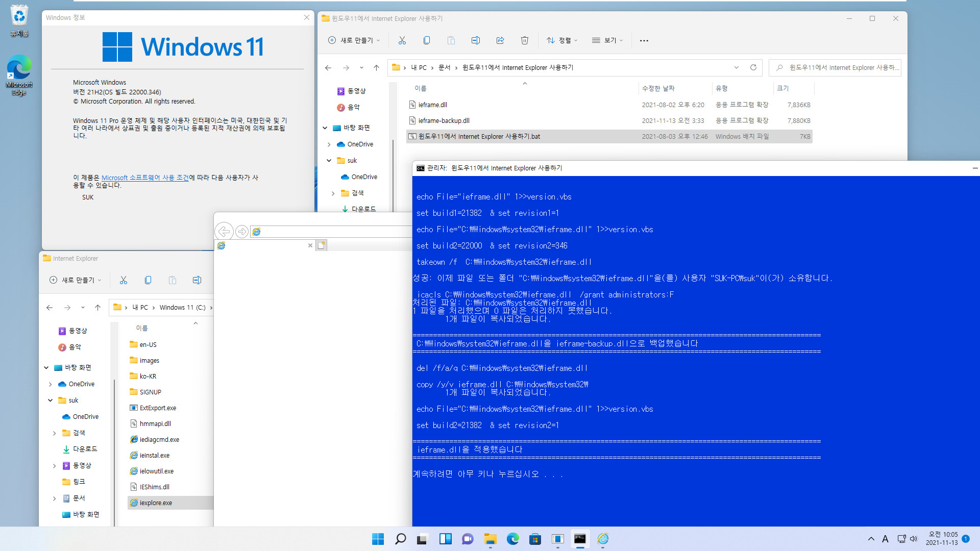
Task: Click the IME language indicator A in tray
Action: click(x=885, y=539)
